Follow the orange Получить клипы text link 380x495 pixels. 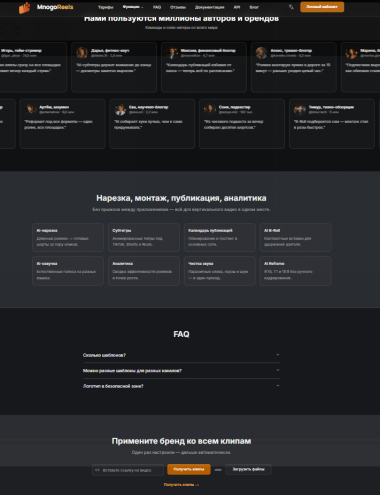coord(181,485)
